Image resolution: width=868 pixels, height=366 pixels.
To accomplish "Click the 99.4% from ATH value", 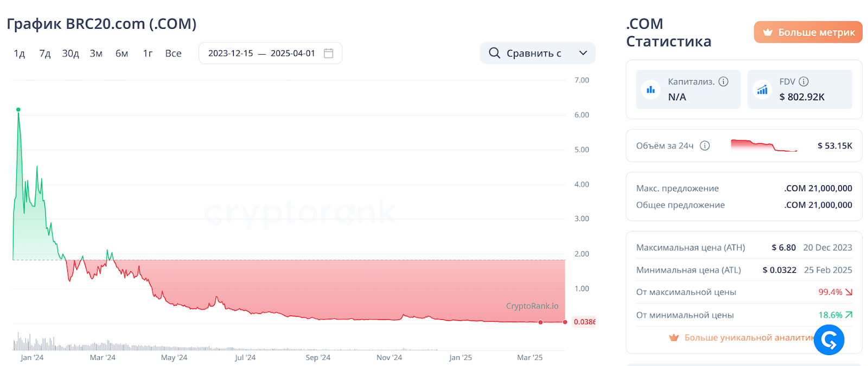I will click(830, 292).
